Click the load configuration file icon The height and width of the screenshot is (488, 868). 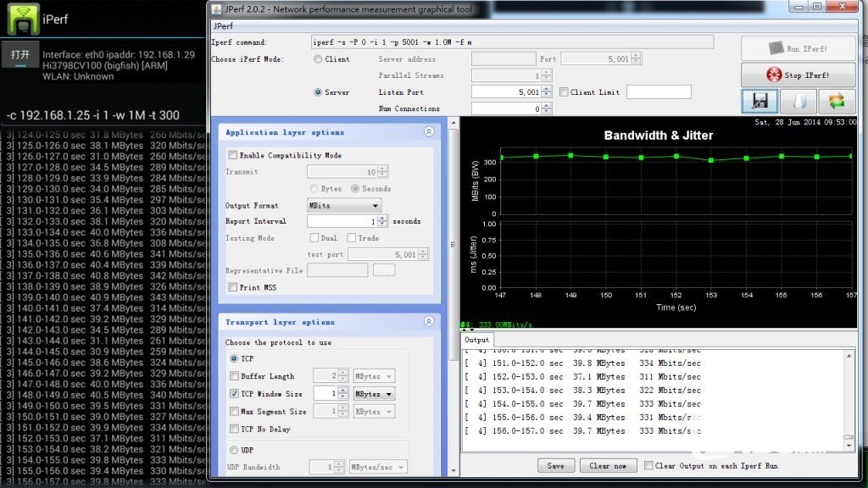[798, 102]
